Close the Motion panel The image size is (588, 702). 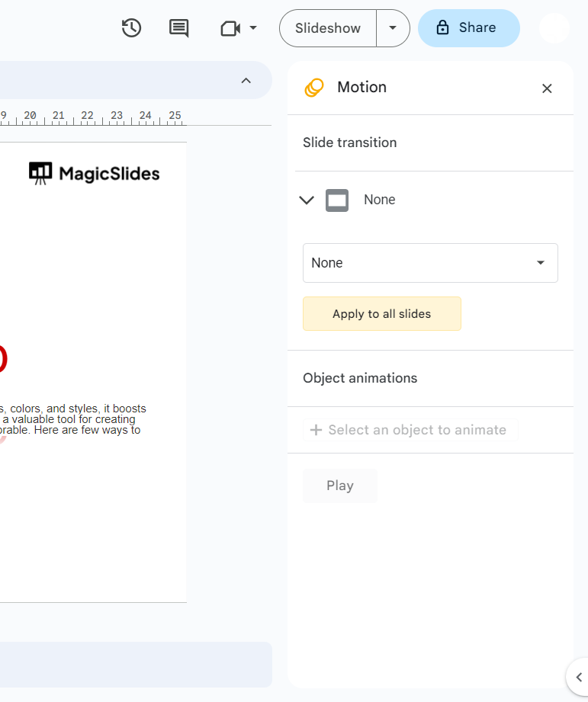pos(547,88)
